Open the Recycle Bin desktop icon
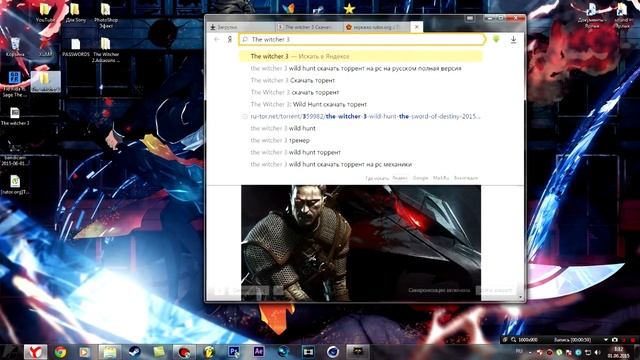This screenshot has height=360, width=640. coord(15,47)
